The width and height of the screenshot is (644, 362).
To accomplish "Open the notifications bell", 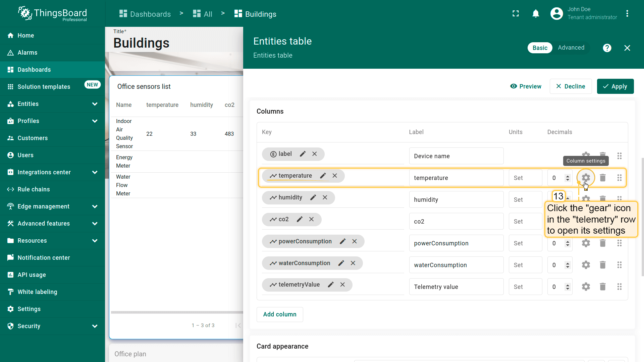I will click(536, 14).
